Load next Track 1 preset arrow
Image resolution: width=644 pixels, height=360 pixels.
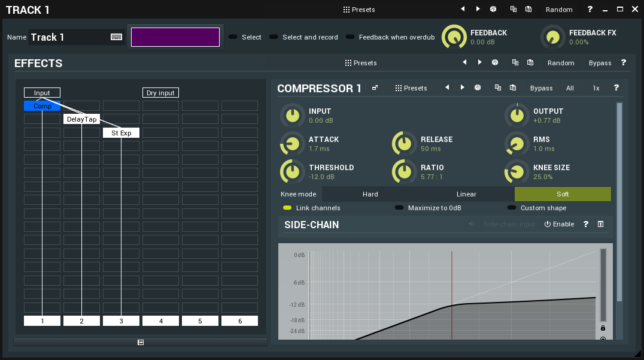(478, 9)
